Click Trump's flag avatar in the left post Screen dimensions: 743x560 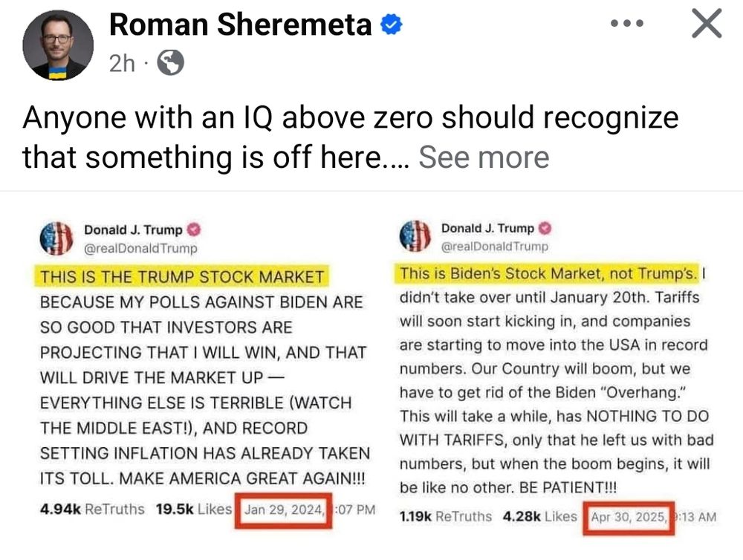tap(56, 238)
